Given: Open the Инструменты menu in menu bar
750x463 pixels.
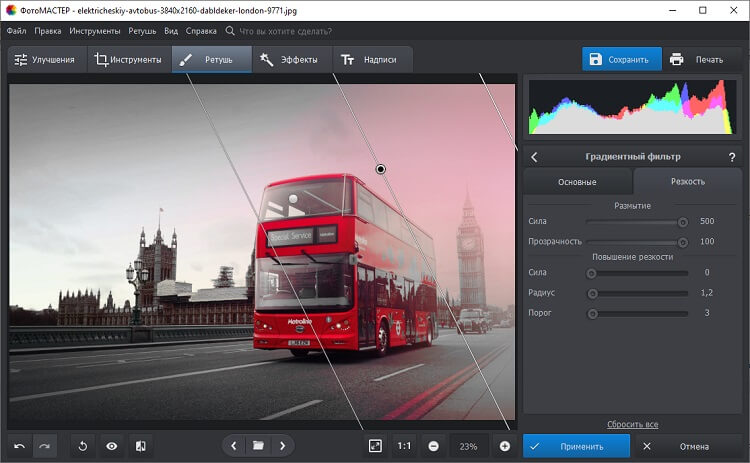Looking at the screenshot, I should 95,31.
